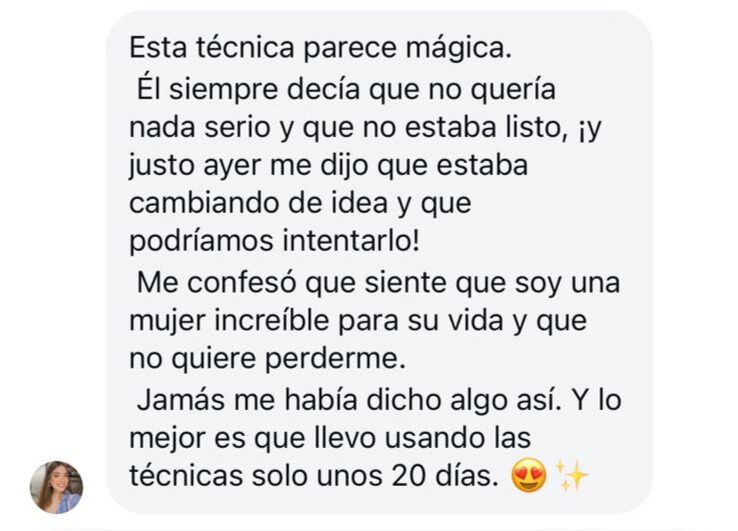Screen dimensions: 738x531
Task: Click the text 'Él siempre decía que no quería'
Action: 346,89
